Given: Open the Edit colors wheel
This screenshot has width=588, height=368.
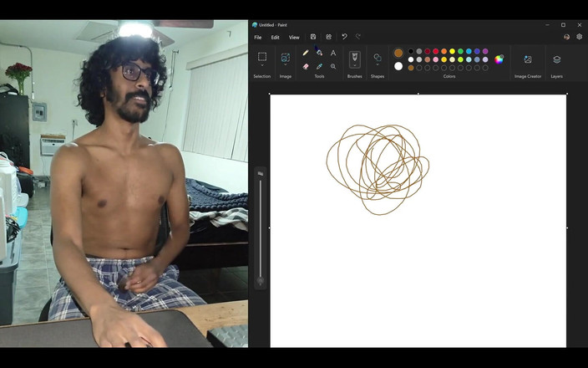Looking at the screenshot, I should click(x=499, y=59).
